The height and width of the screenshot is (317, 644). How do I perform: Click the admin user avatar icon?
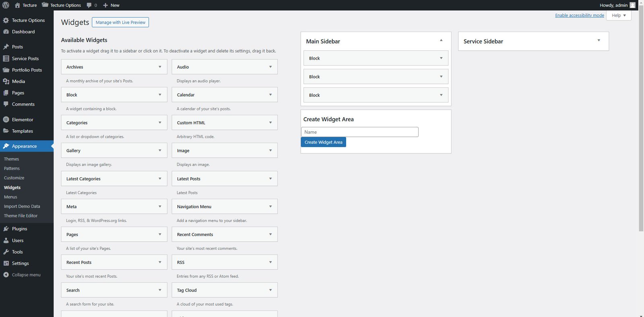[x=632, y=5]
